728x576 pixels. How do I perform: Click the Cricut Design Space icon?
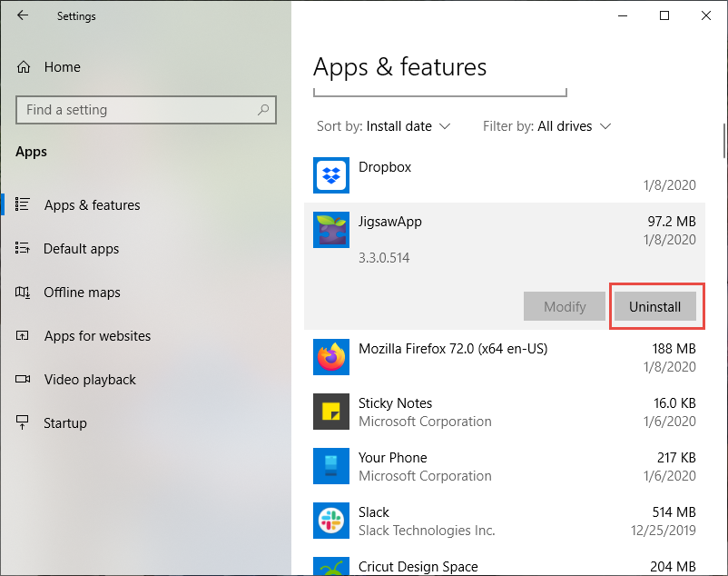[x=331, y=566]
